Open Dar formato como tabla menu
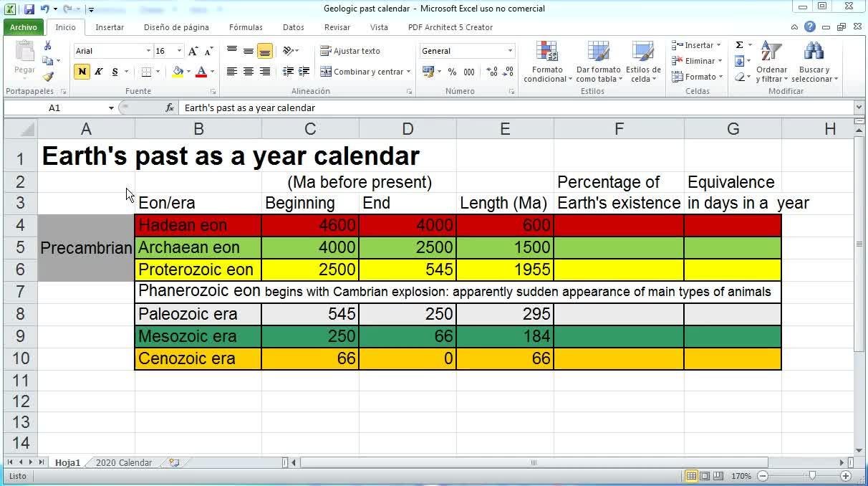Image resolution: width=868 pixels, height=486 pixels. tap(598, 62)
